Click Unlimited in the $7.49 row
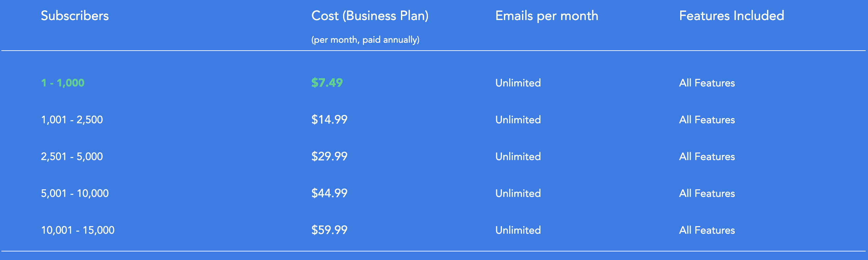This screenshot has width=868, height=260. click(518, 83)
